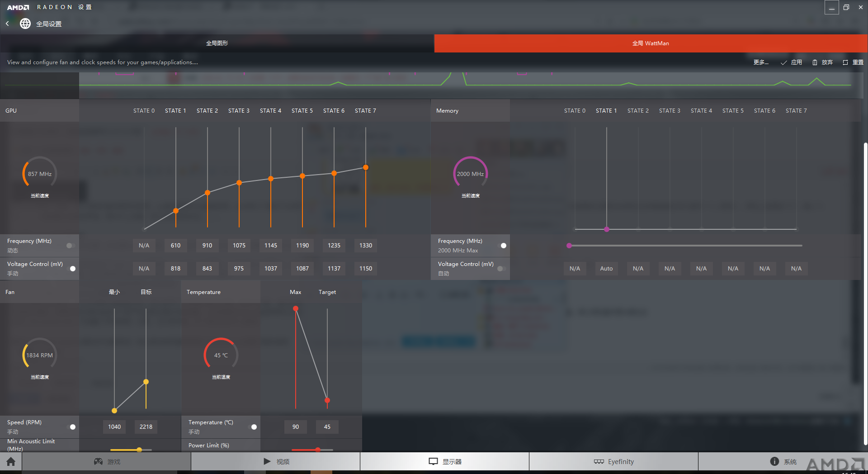868x474 pixels.
Task: Edit GPU State 6 voltage 1137 field
Action: tap(334, 269)
